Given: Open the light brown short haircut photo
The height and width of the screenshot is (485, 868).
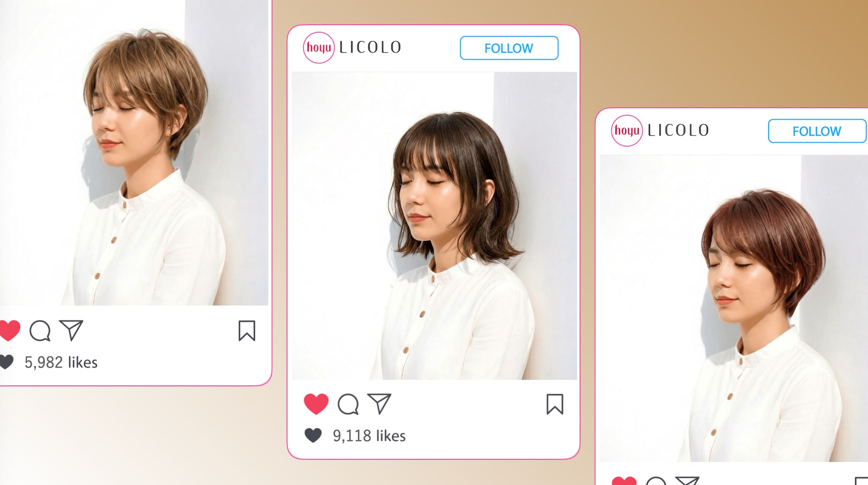Looking at the screenshot, I should (134, 153).
